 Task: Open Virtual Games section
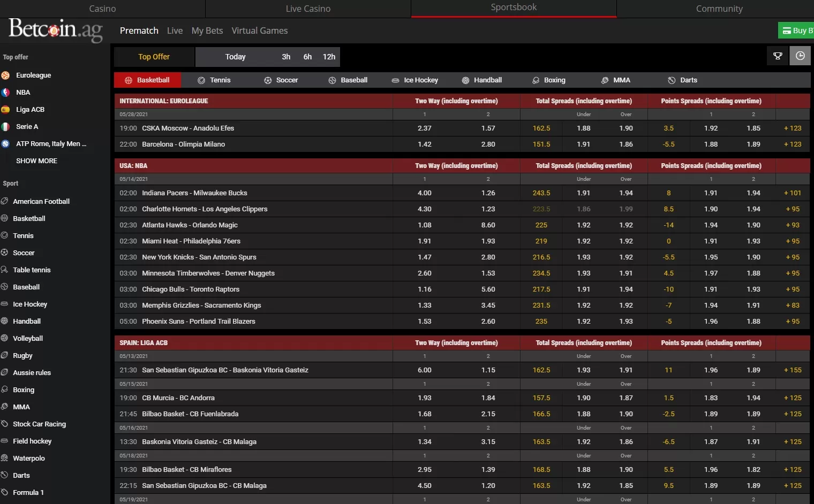260,30
